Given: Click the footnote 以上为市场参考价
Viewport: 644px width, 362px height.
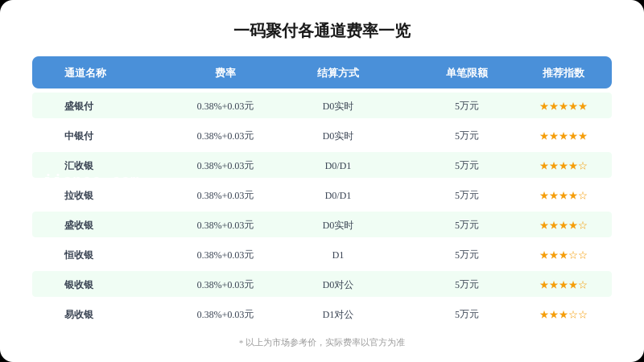Looking at the screenshot, I should [281, 343].
